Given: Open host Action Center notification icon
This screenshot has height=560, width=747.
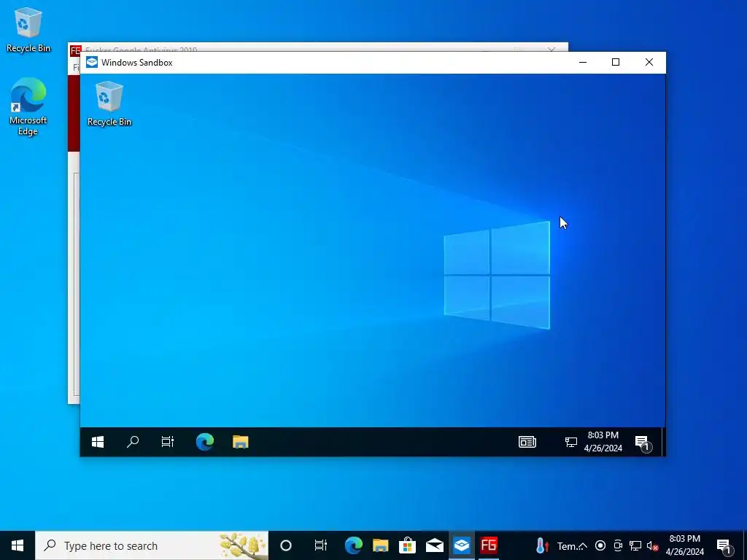Looking at the screenshot, I should pos(724,545).
